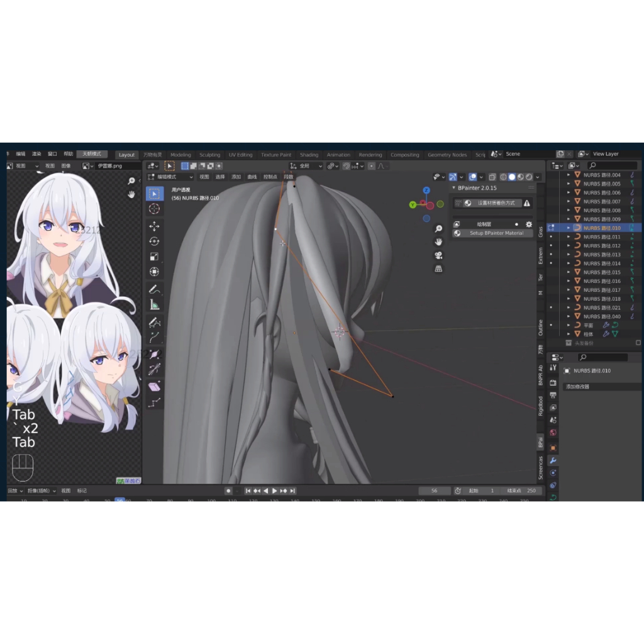The image size is (644, 644).
Task: Toggle snapping magnet icon
Action: tap(347, 166)
